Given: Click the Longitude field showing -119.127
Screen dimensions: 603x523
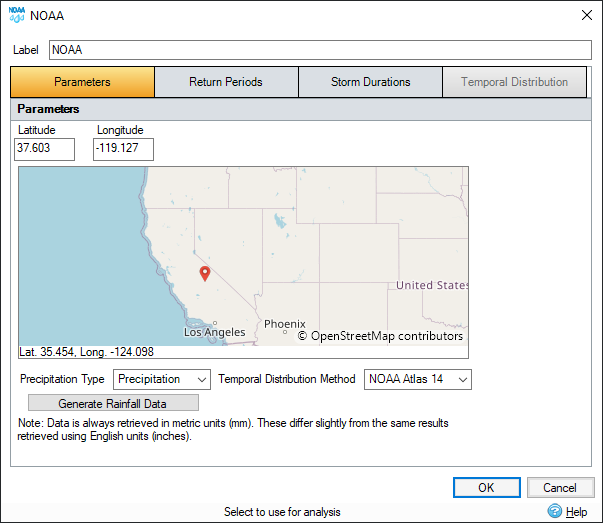Looking at the screenshot, I should (x=123, y=149).
